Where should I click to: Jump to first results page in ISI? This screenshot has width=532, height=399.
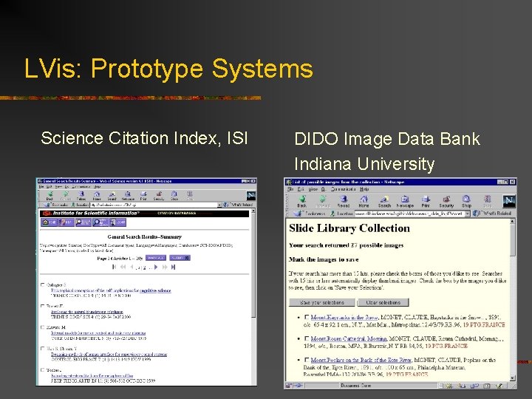tap(114, 267)
